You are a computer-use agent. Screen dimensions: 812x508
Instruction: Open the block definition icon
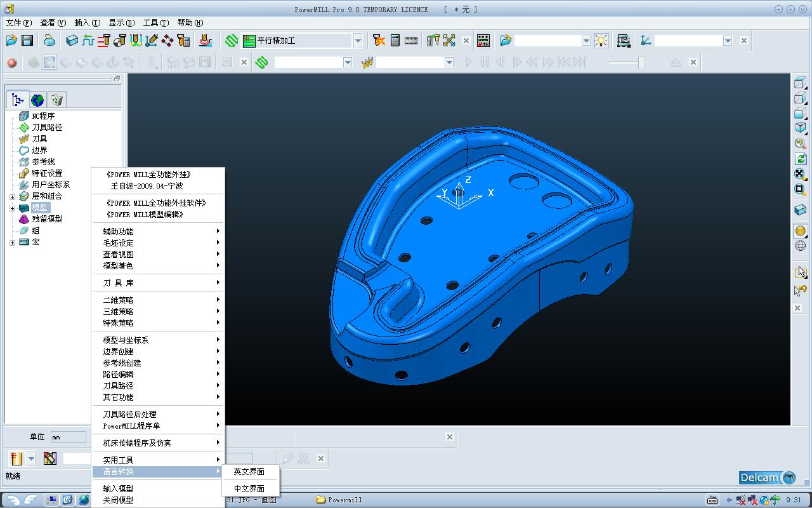[72, 41]
